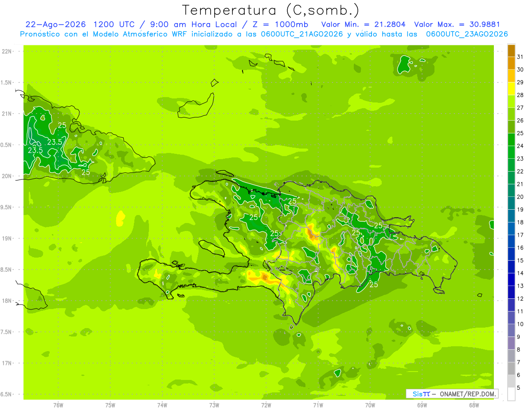Click the "Valor Min. = 21.2804" value
The height and width of the screenshot is (411, 532).
pyautogui.click(x=364, y=24)
